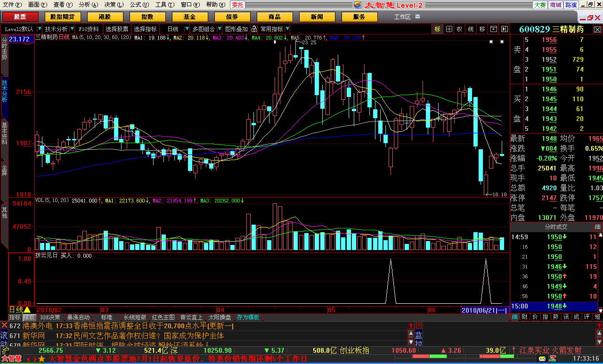The image size is (603, 364).
Task: Click the yellow star icon in status bar
Action: [x=41, y=359]
